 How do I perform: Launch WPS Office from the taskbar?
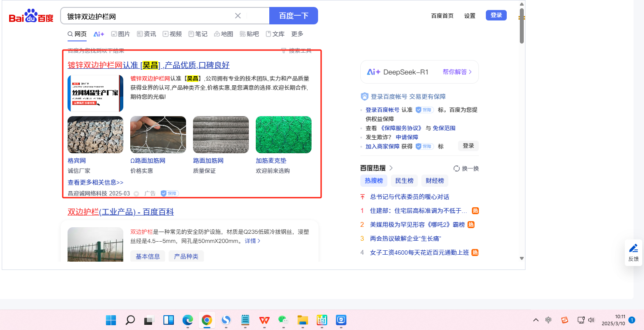[264, 320]
